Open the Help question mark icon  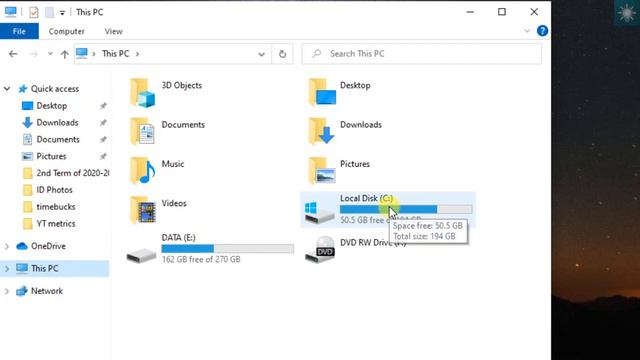pyautogui.click(x=542, y=31)
